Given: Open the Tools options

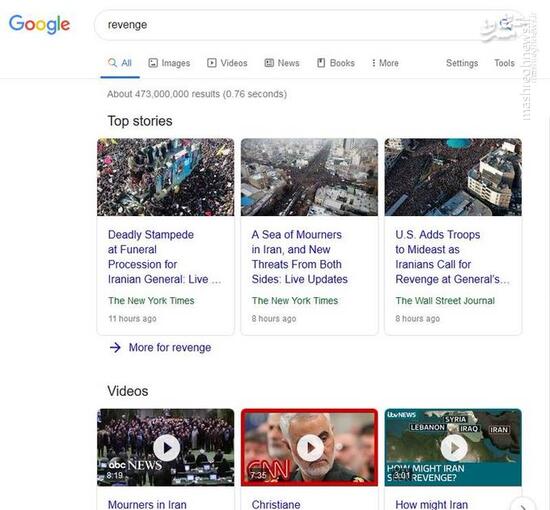Looking at the screenshot, I should [504, 63].
